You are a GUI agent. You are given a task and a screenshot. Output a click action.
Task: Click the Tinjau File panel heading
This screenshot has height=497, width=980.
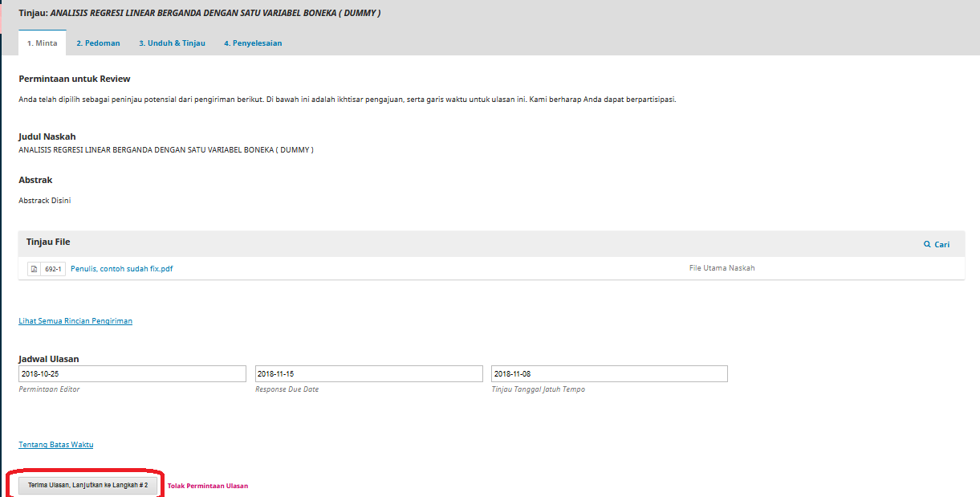(48, 242)
